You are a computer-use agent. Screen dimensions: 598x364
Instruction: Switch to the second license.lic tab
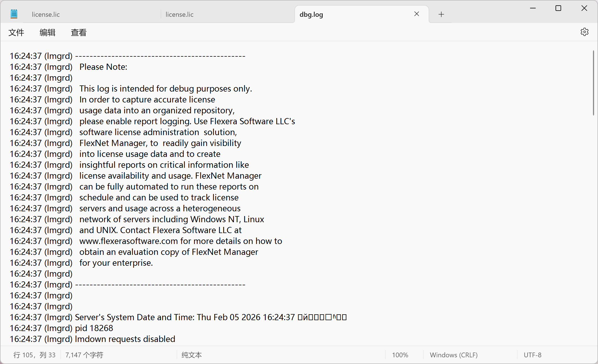coord(179,15)
